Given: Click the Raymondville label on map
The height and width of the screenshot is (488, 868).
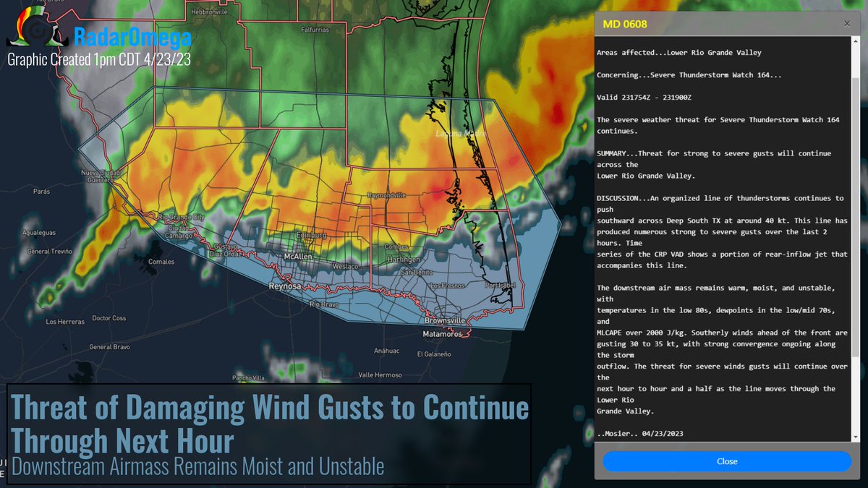Looking at the screenshot, I should [386, 195].
